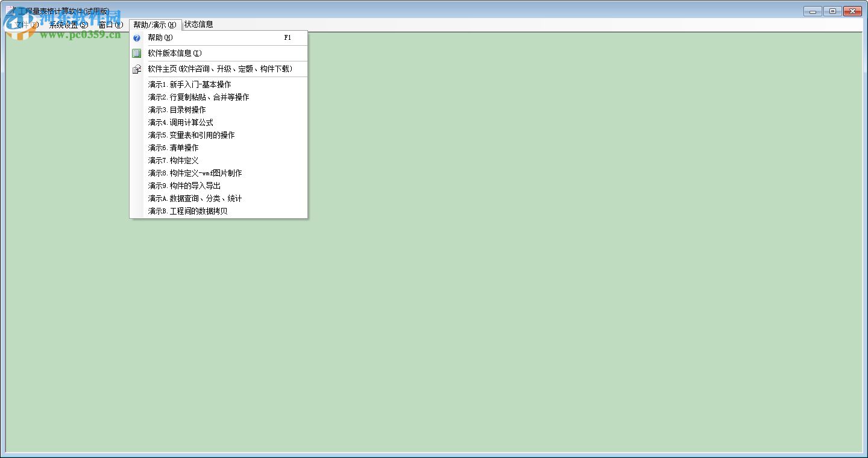Launch 演示1.新手入门-基本操作
Screen dimensions: 868x458
pyautogui.click(x=219, y=85)
